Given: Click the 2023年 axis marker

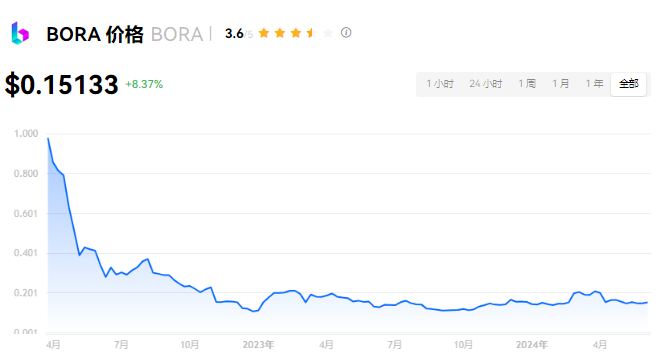Looking at the screenshot, I should (x=258, y=345).
